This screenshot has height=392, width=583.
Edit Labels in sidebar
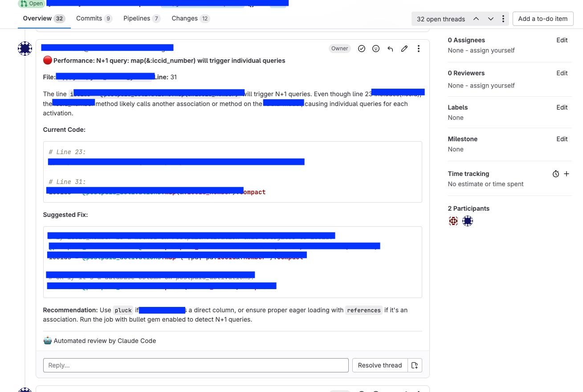(x=562, y=107)
